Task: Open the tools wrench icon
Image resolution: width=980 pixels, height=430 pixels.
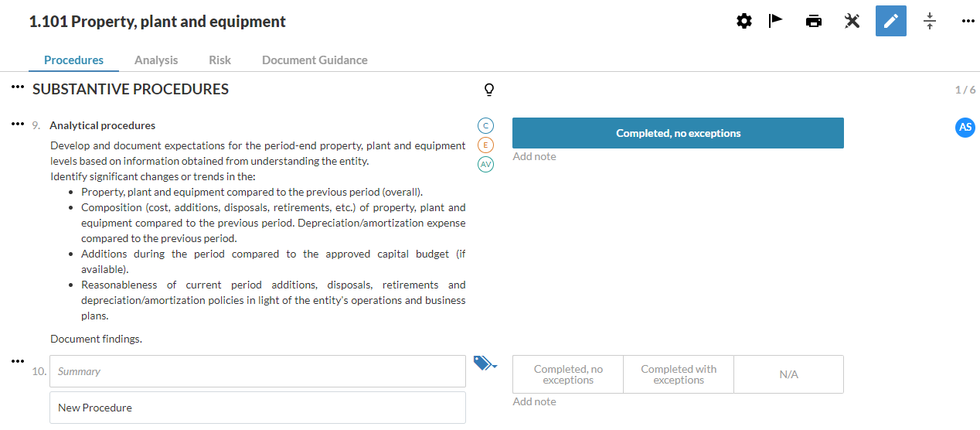Action: pyautogui.click(x=852, y=22)
